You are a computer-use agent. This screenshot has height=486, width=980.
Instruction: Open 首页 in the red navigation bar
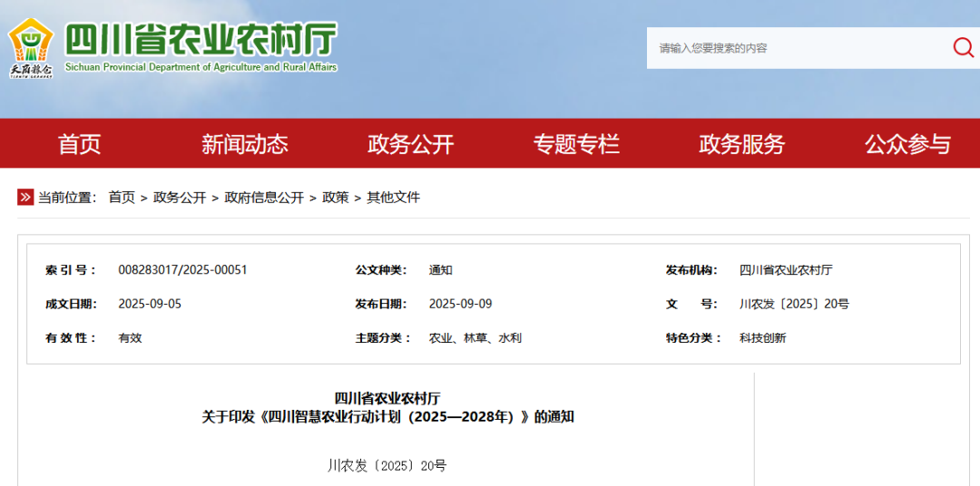[80, 144]
